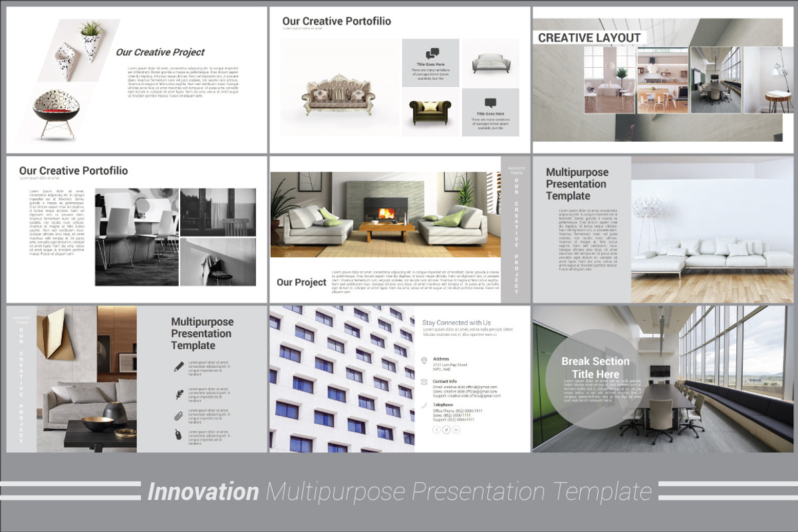Click the 'Break Section Title Here' text
The image size is (798, 532).
tap(595, 368)
